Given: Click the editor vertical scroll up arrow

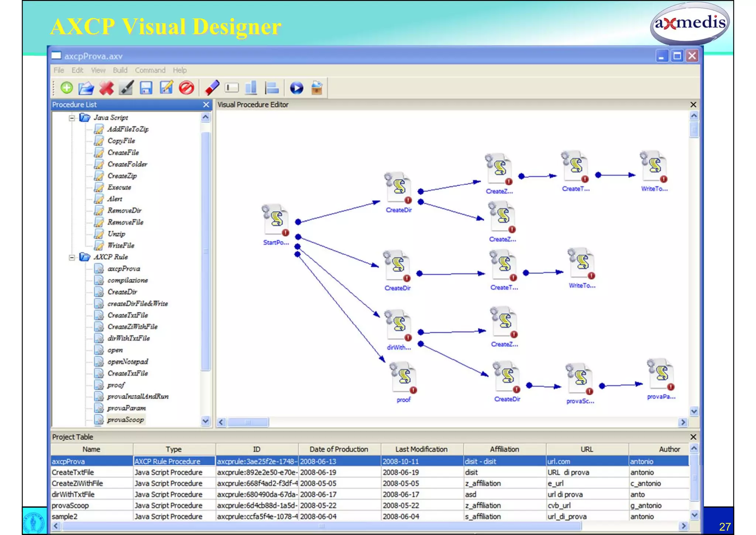Looking at the screenshot, I should (694, 116).
